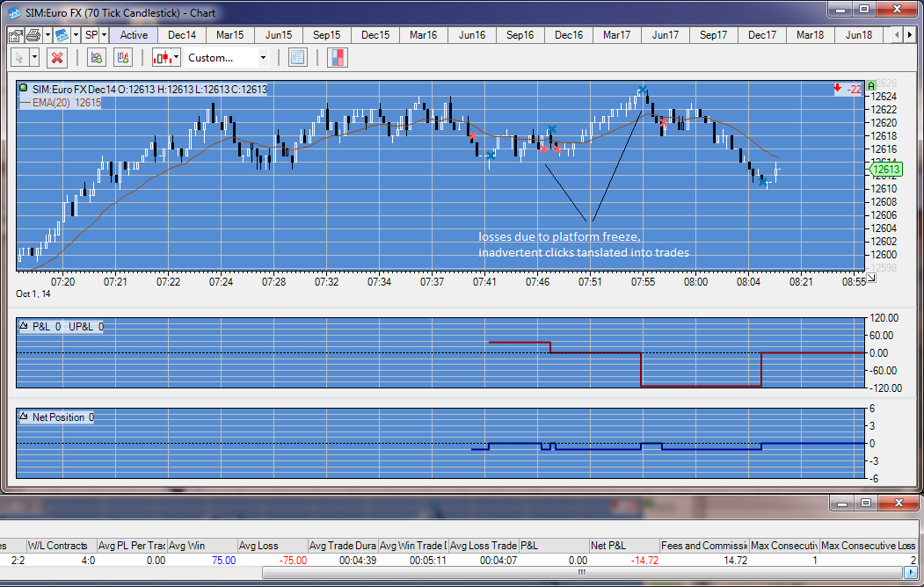The width and height of the screenshot is (924, 587).
Task: Select the Dec17 contract tab
Action: tap(762, 35)
